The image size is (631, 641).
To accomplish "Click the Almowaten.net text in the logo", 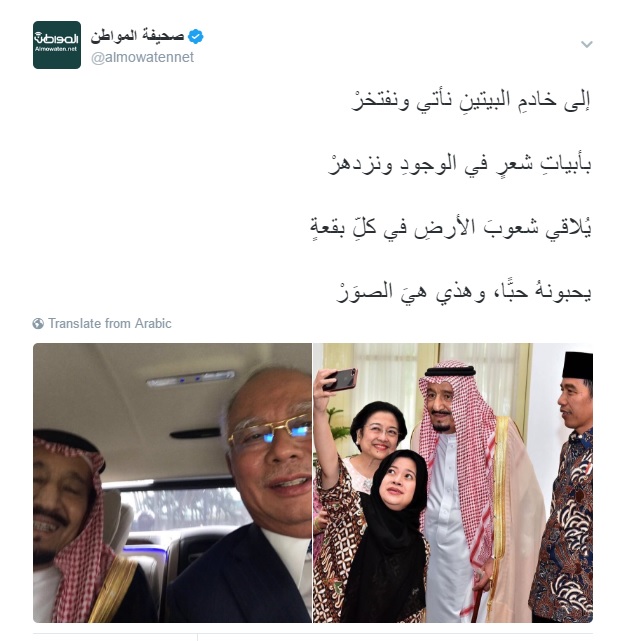I will pyautogui.click(x=56, y=49).
